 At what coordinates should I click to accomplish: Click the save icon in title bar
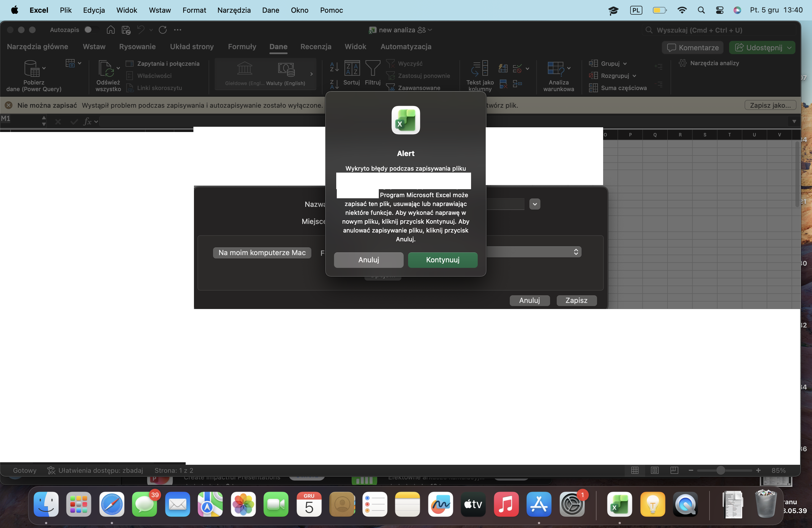126,30
